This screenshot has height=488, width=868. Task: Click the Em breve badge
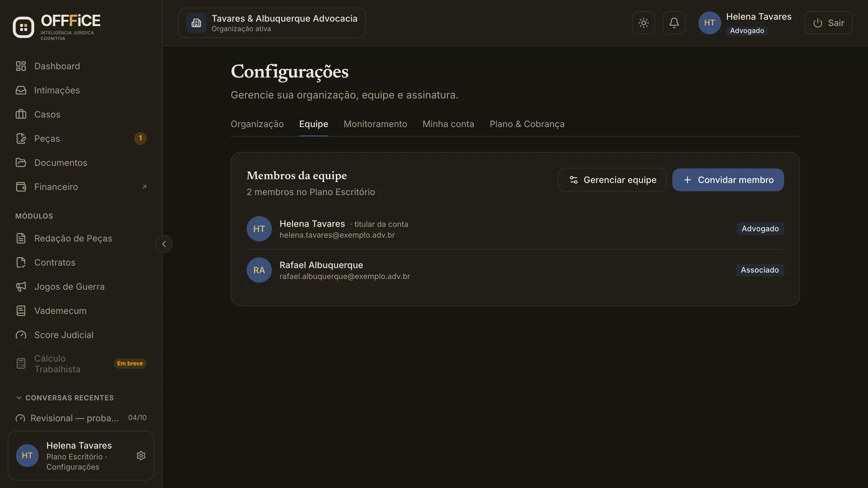130,364
